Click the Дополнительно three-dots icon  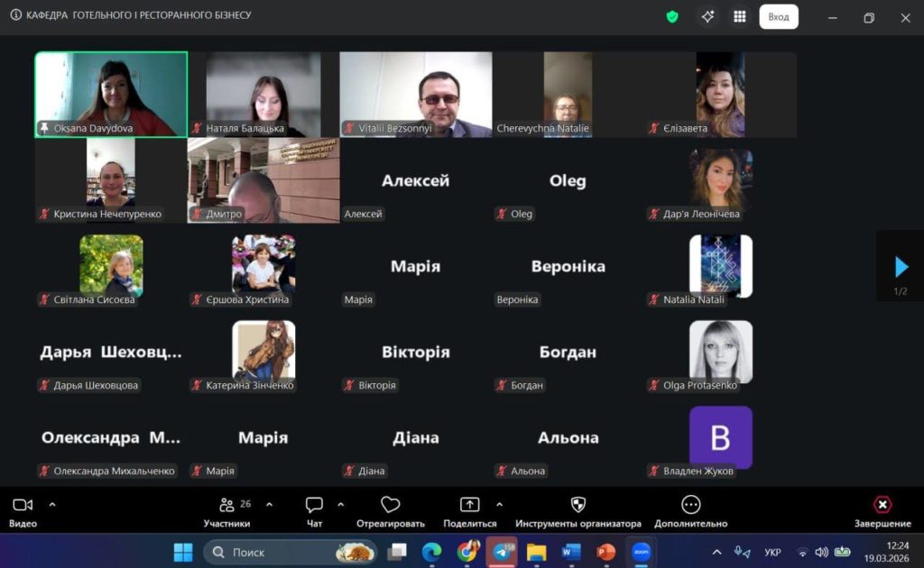click(691, 505)
